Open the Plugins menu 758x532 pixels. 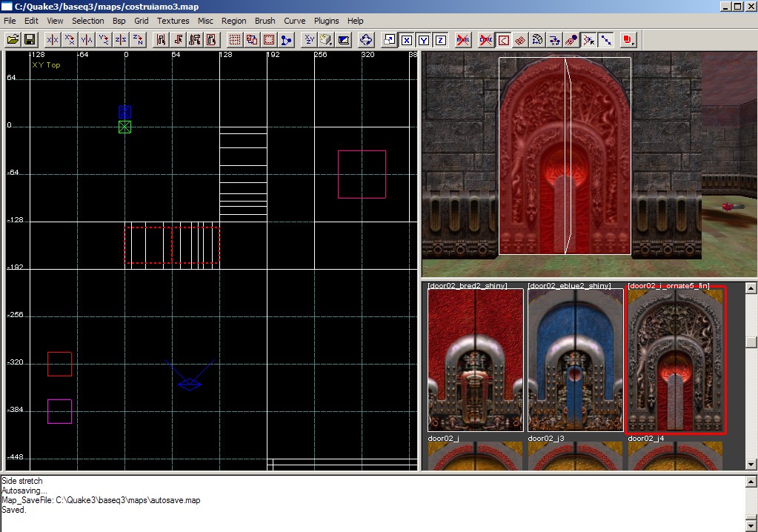[326, 21]
